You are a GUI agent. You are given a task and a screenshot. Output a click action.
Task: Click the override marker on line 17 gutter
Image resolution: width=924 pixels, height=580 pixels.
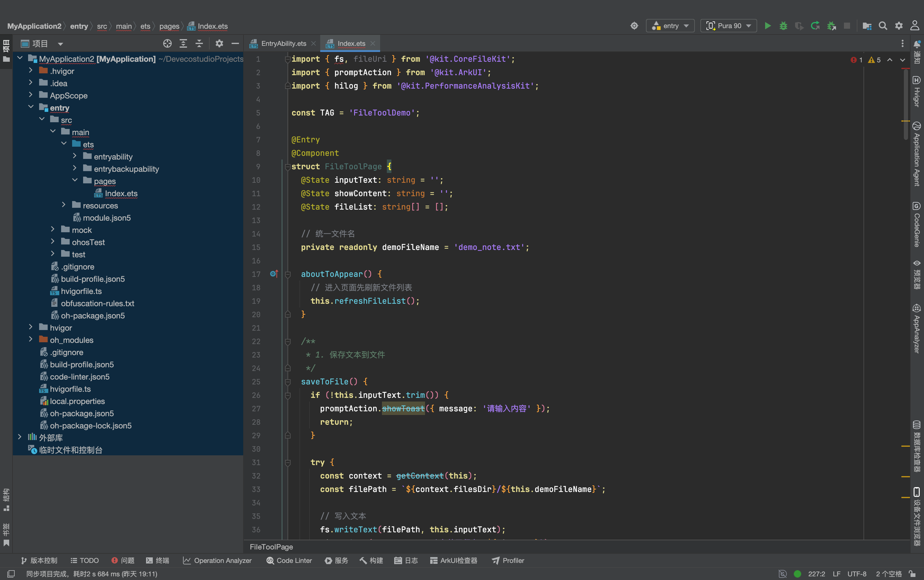274,274
